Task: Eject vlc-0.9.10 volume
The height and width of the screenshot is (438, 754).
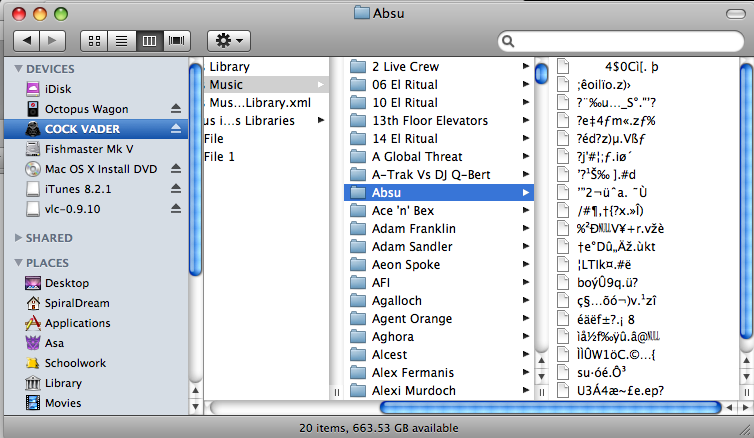Action: click(176, 209)
